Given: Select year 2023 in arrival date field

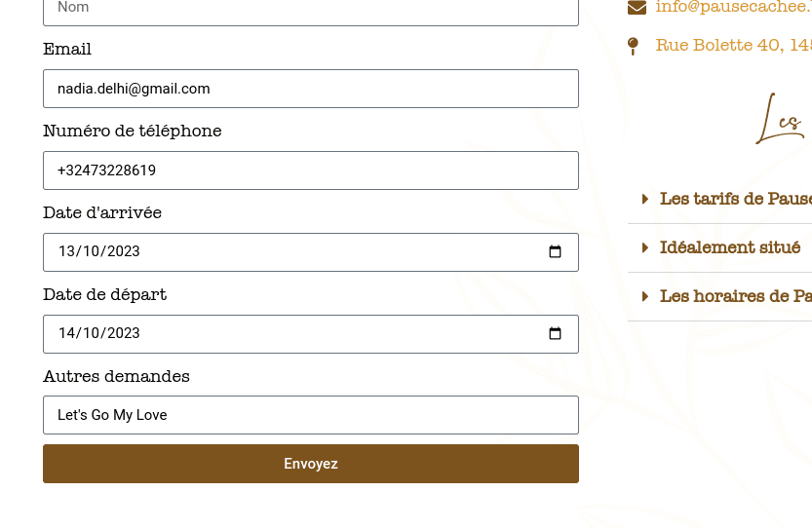Looking at the screenshot, I should tap(124, 251).
